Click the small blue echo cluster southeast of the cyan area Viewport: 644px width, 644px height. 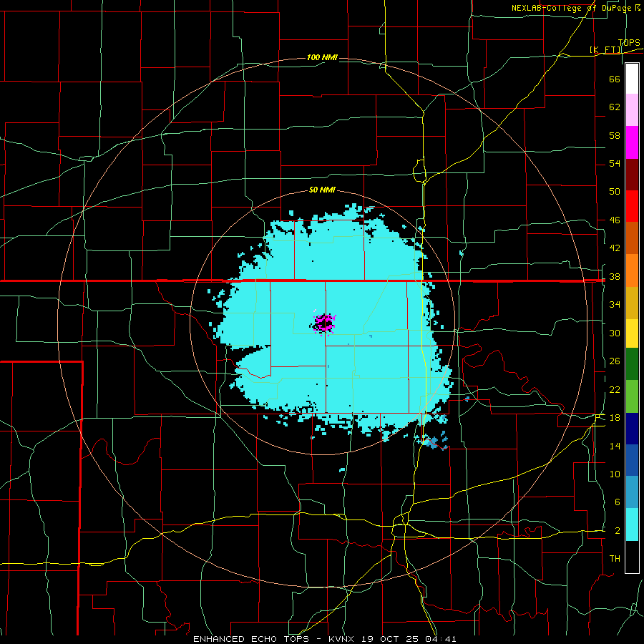(x=434, y=441)
